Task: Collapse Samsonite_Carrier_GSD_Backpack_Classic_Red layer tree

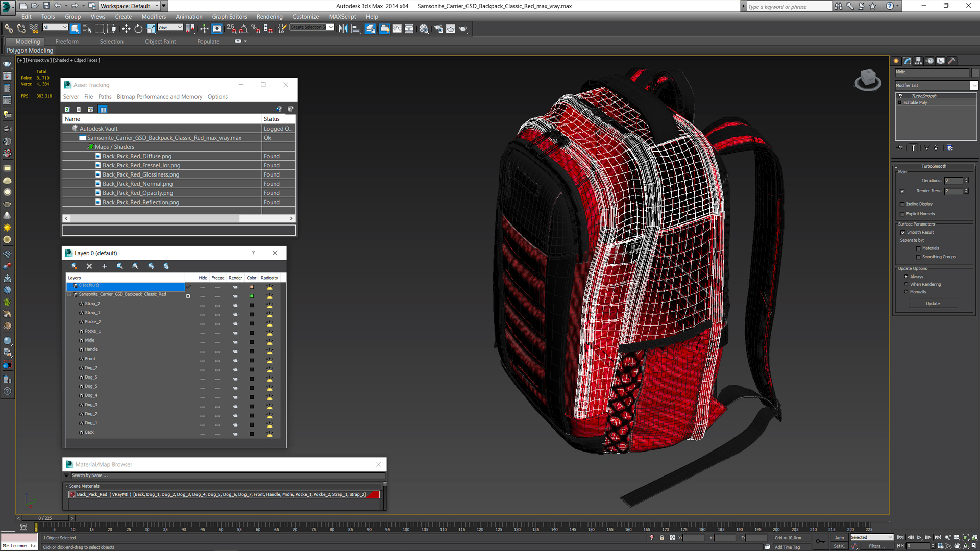Action: (69, 294)
